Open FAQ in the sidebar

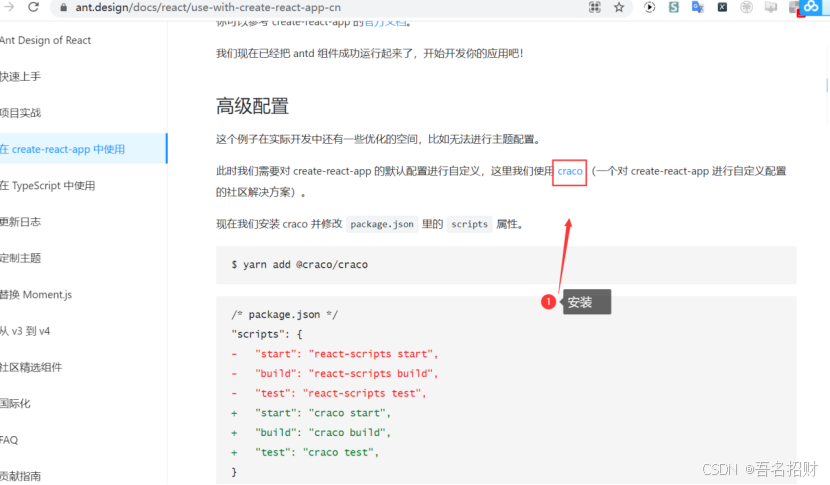[9, 440]
